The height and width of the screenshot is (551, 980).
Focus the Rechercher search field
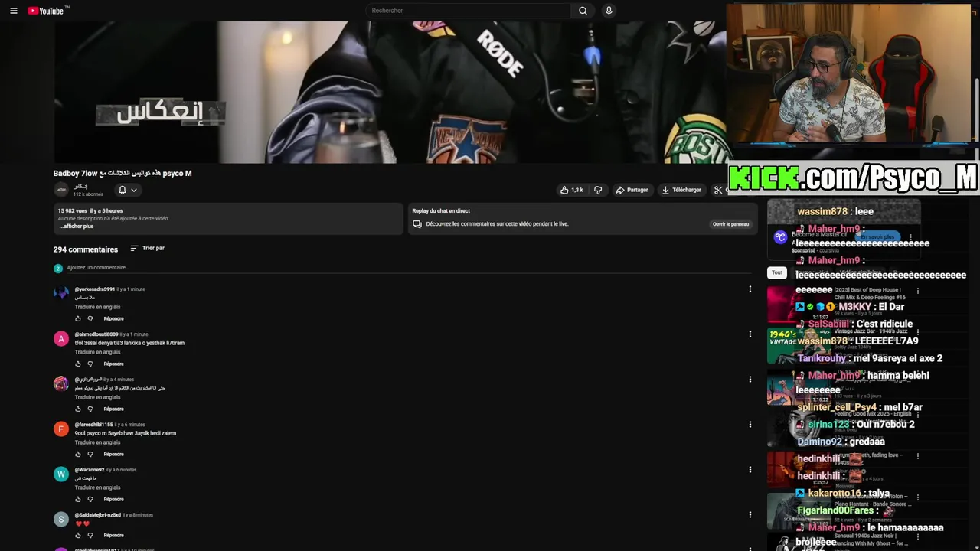click(469, 11)
